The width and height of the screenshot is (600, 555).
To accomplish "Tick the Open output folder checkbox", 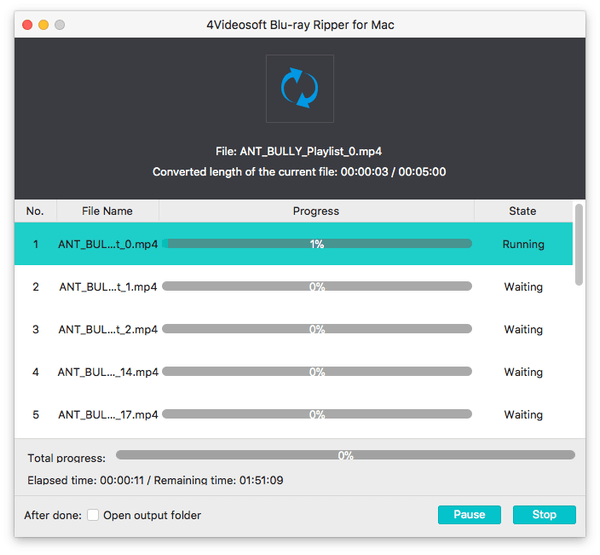I will point(93,515).
